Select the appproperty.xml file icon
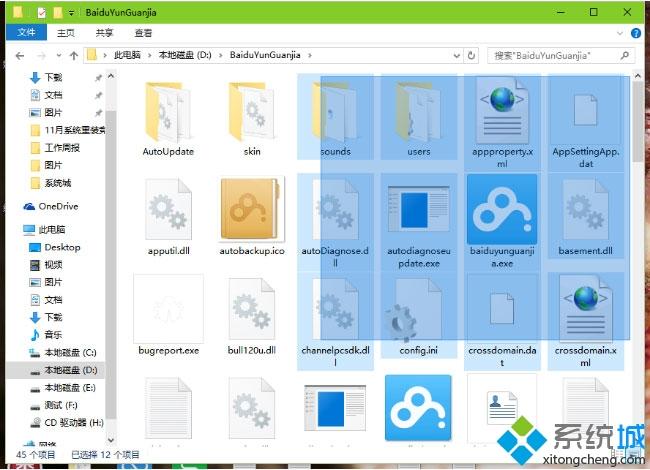 click(x=502, y=110)
